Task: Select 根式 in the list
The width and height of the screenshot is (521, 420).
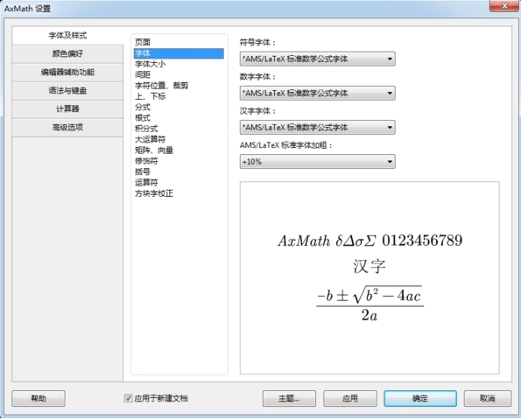Action: [x=179, y=118]
